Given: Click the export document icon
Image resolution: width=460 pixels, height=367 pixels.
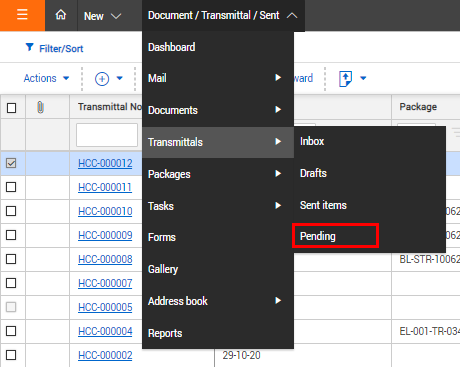Looking at the screenshot, I should point(345,79).
